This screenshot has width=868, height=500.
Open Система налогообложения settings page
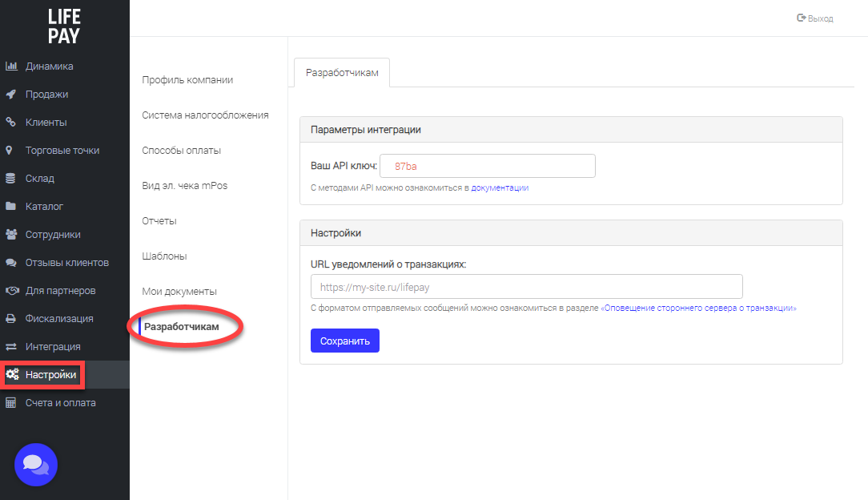[205, 115]
